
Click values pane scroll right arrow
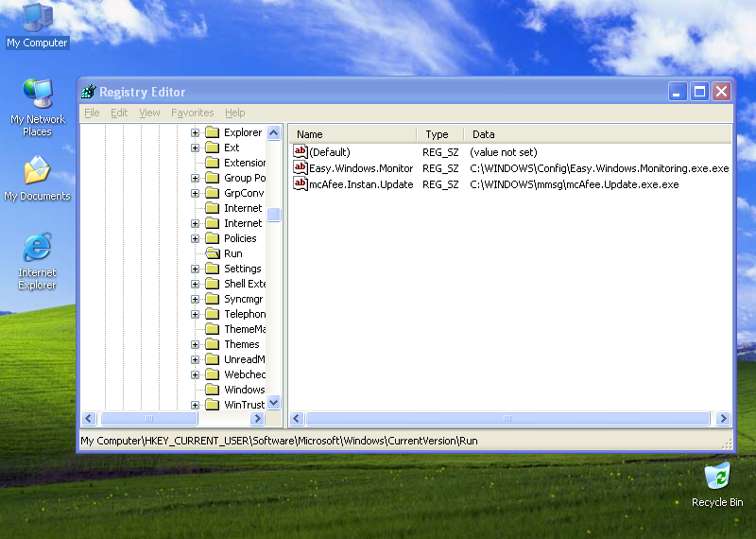pyautogui.click(x=723, y=418)
